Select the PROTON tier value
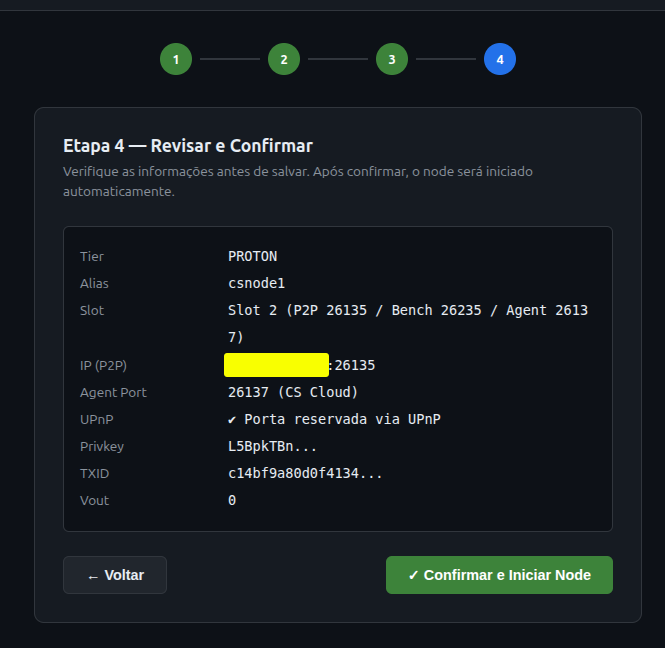 [253, 257]
